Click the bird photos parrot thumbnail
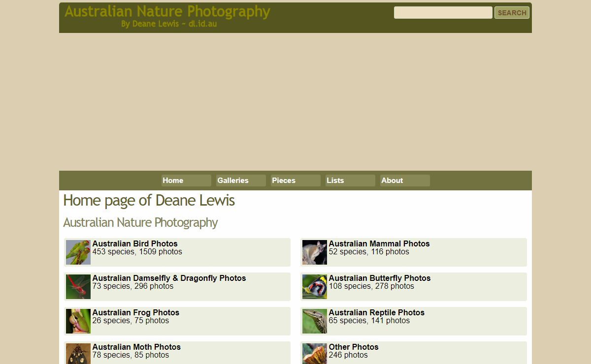Viewport: 591px width, 364px height. 78,252
